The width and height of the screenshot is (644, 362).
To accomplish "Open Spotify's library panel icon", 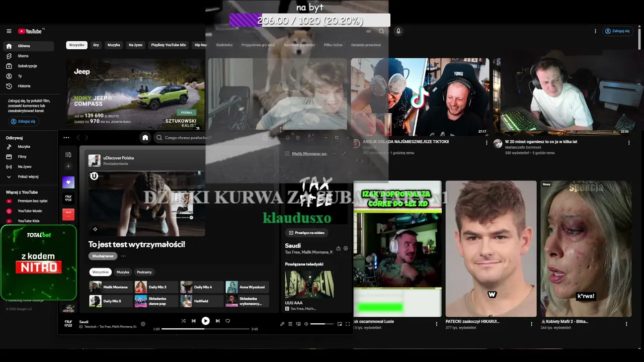I will 68,154.
